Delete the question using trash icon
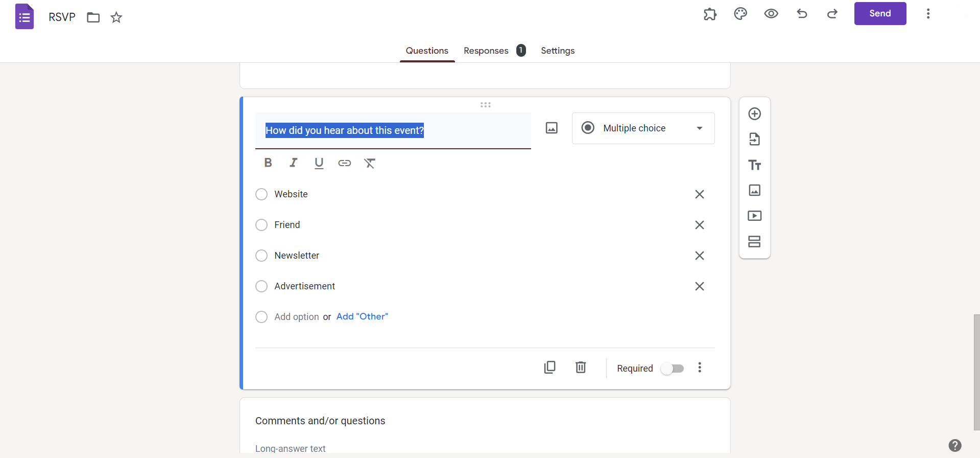Screen dimensions: 980x458 (x=581, y=368)
